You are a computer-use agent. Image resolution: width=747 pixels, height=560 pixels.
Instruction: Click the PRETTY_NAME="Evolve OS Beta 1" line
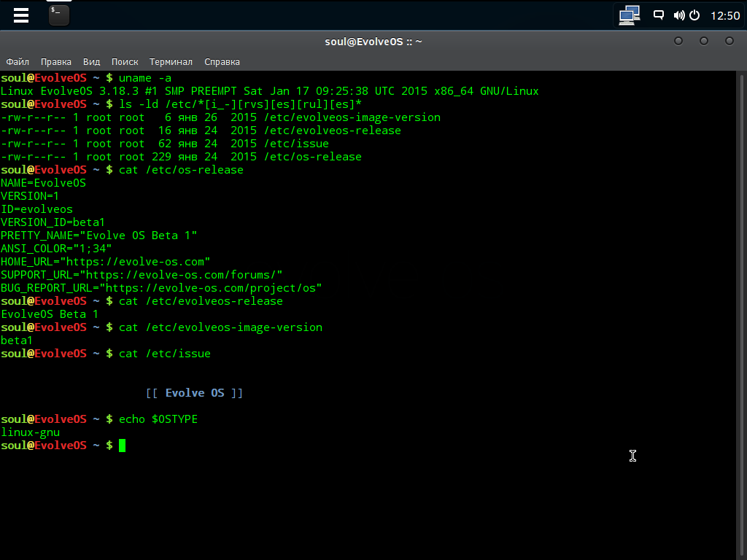pyautogui.click(x=98, y=236)
